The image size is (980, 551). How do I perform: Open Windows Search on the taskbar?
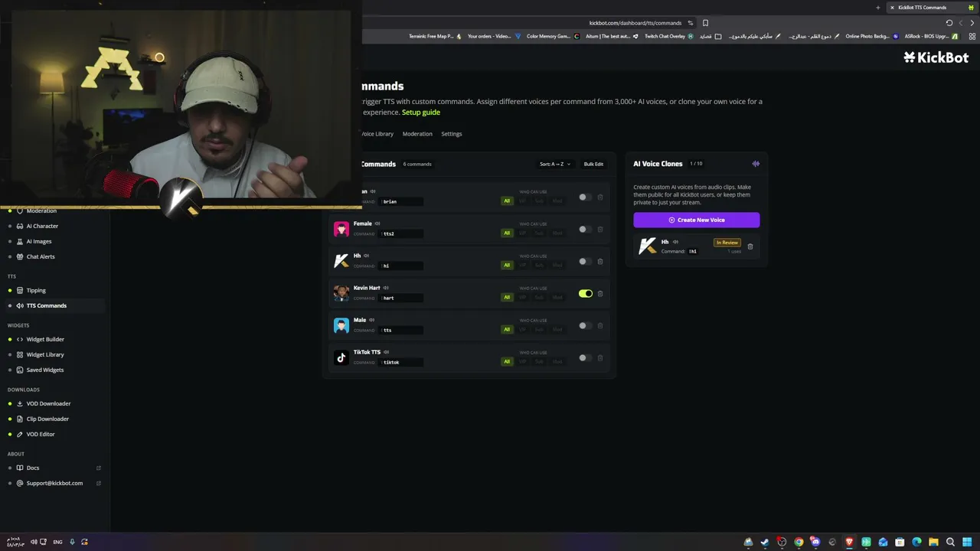[950, 542]
